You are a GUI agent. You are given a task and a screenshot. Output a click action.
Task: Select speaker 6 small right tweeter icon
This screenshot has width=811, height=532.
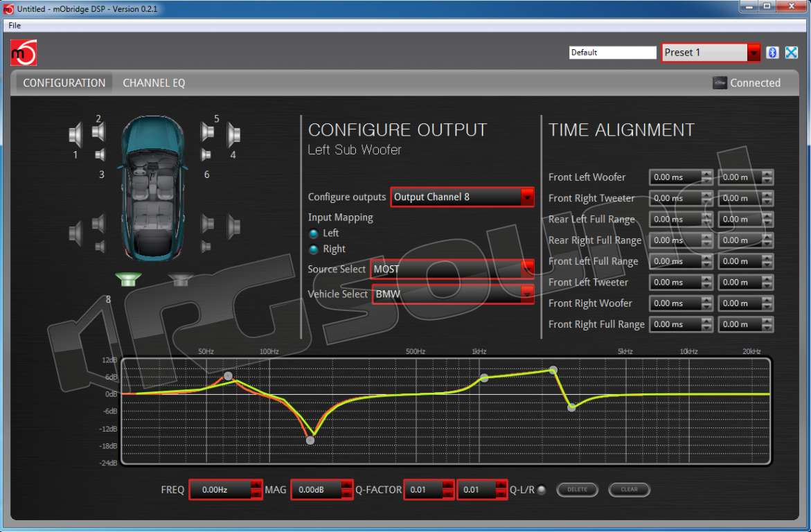click(x=206, y=154)
